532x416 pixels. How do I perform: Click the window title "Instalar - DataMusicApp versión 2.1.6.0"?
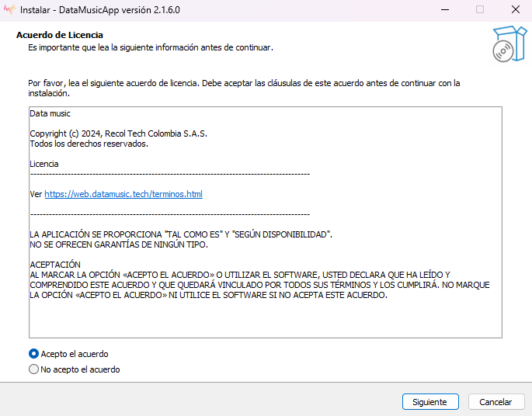click(100, 10)
